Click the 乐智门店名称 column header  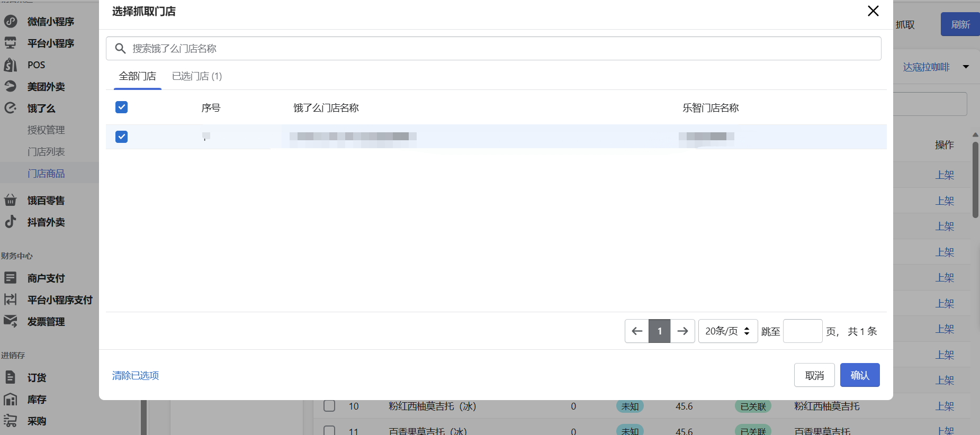click(711, 108)
